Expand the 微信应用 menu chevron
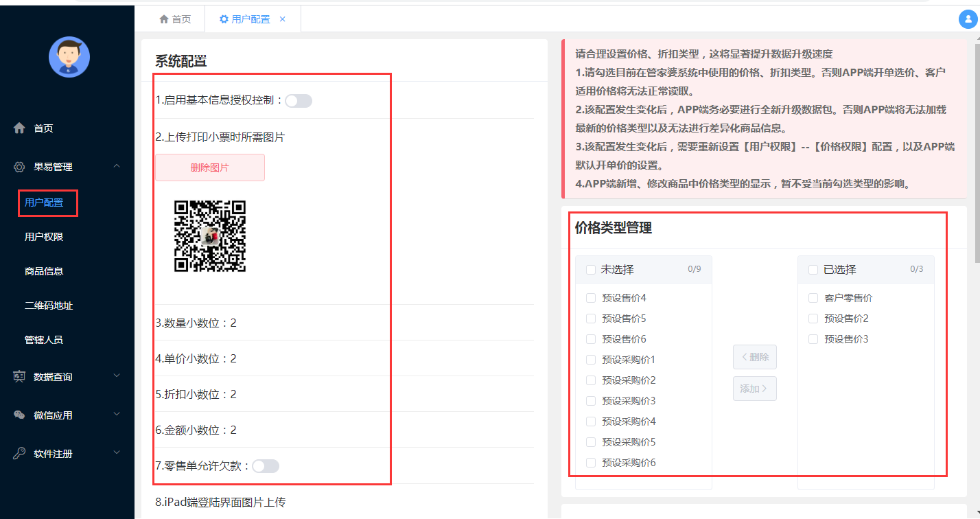This screenshot has width=980, height=519. click(117, 414)
